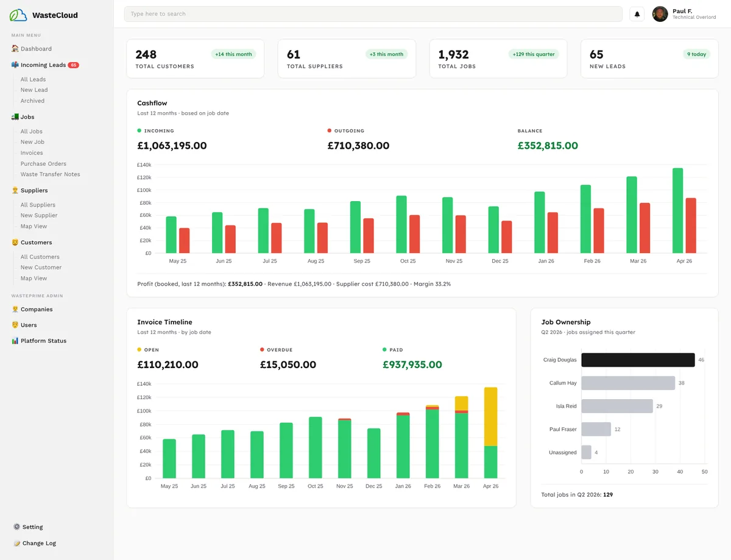The width and height of the screenshot is (731, 560).
Task: Click the Change Log memo icon
Action: coord(16,543)
